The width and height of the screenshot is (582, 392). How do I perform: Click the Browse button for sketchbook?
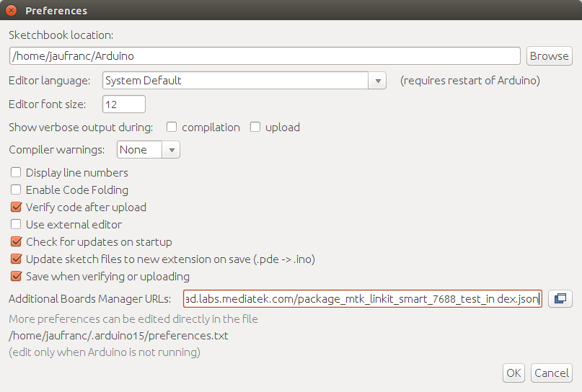point(549,56)
